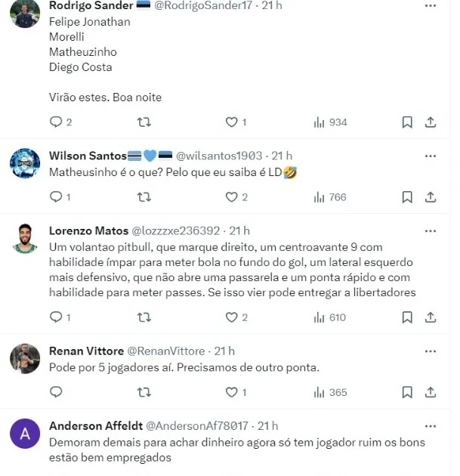Open more options on Renan Vittore's tweet
Image resolution: width=460 pixels, height=476 pixels.
(431, 351)
